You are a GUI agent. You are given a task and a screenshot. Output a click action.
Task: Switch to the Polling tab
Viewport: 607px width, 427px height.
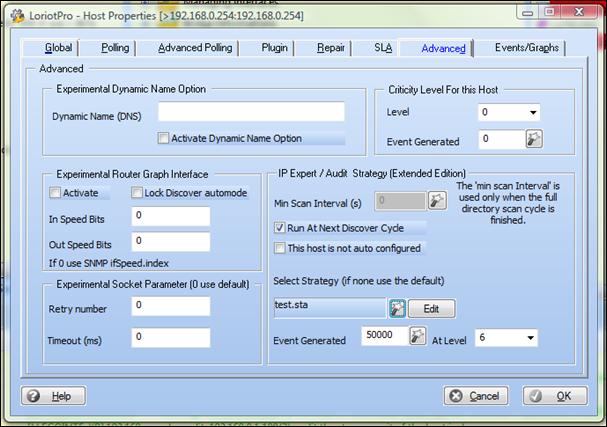[115, 48]
